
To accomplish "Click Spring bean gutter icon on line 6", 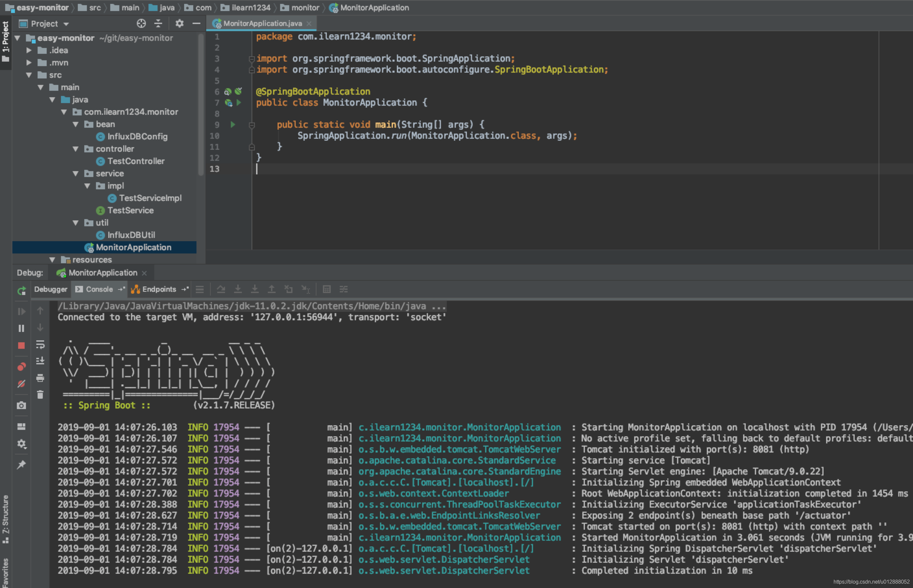I will coord(228,92).
